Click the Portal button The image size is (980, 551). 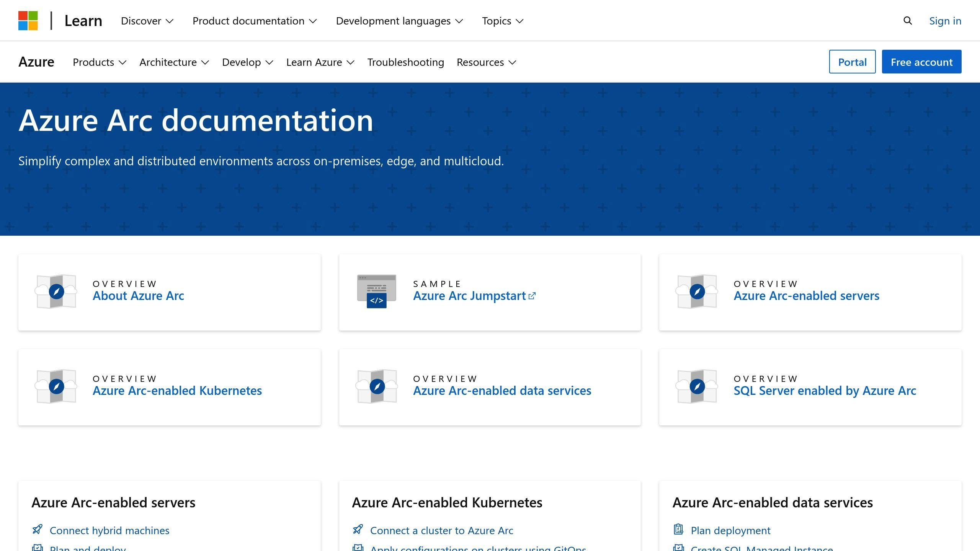[852, 62]
